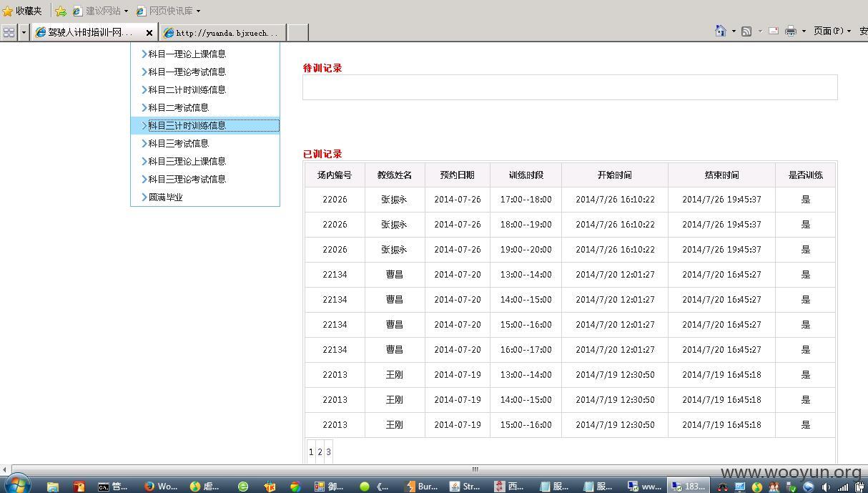The image size is (868, 493).
Task: Click the 开始时间 column header
Action: [615, 175]
